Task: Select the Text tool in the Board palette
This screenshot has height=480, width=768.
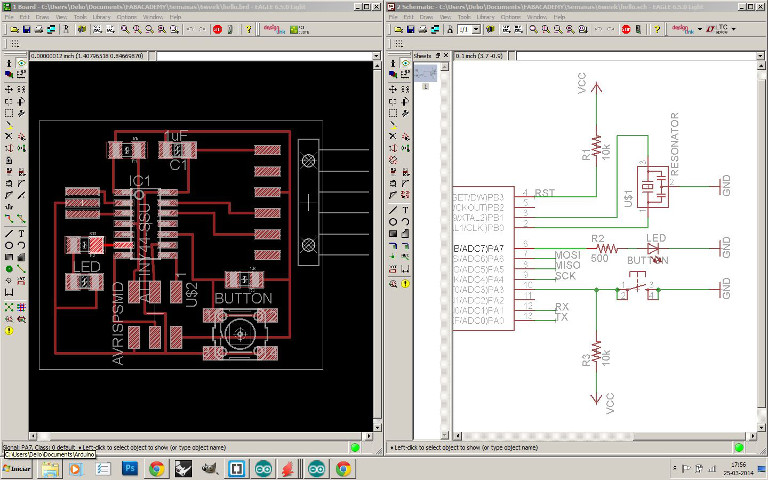Action: coord(21,234)
